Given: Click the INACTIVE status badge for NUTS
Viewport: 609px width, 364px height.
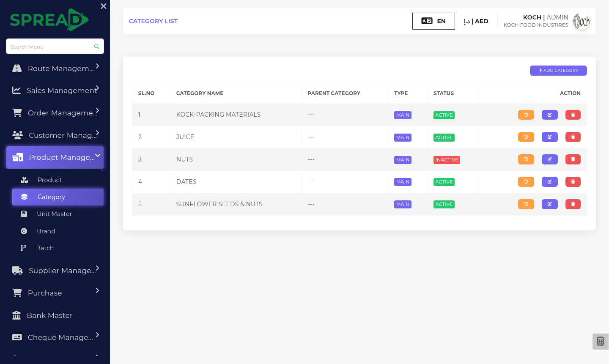Looking at the screenshot, I should click(x=447, y=160).
